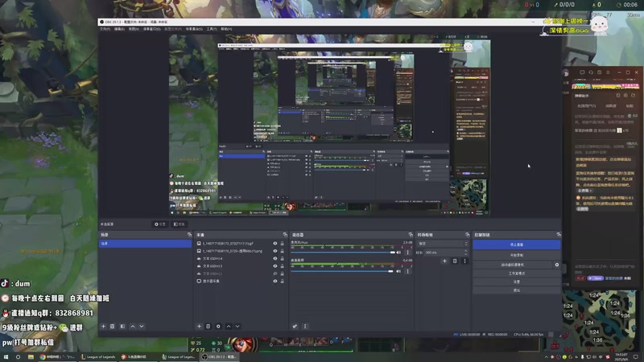Open the transition type dropdown

[x=442, y=244]
